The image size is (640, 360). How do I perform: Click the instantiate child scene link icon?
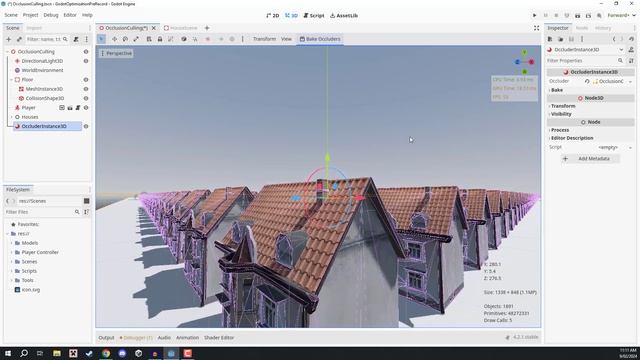click(x=19, y=39)
